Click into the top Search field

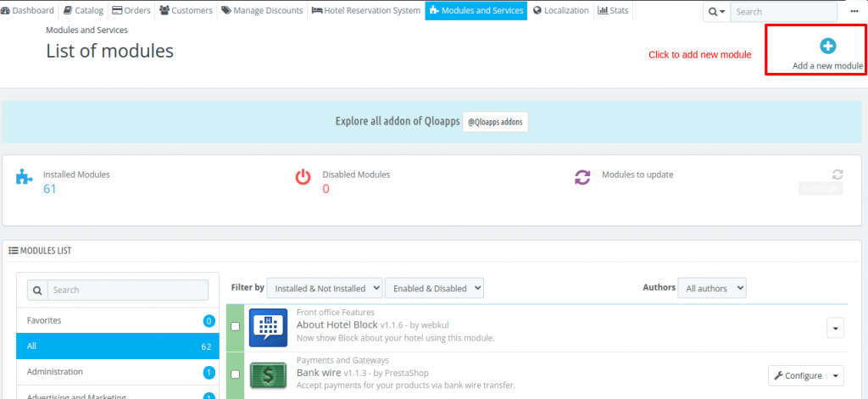click(x=783, y=12)
